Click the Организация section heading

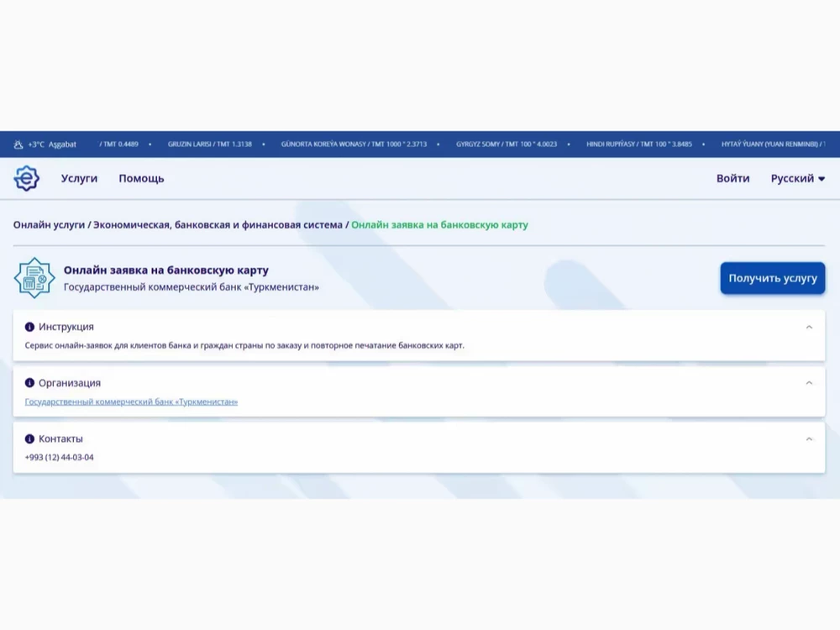click(70, 382)
